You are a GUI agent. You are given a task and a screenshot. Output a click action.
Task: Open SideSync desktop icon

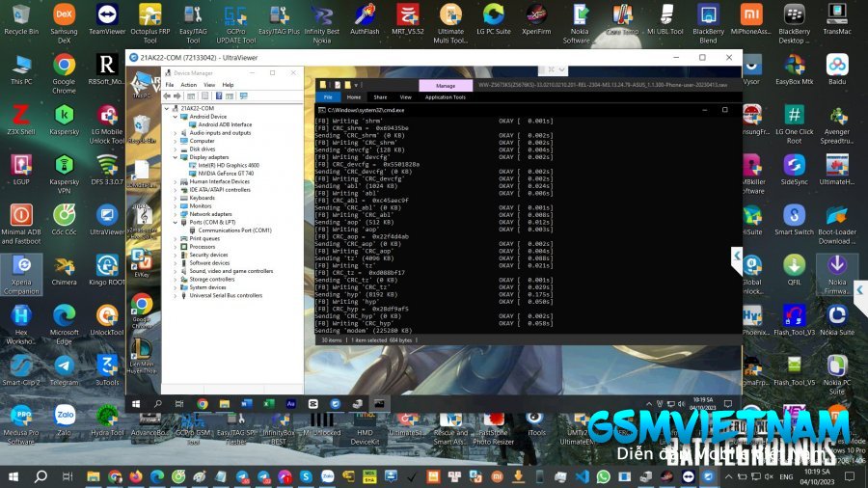(794, 170)
